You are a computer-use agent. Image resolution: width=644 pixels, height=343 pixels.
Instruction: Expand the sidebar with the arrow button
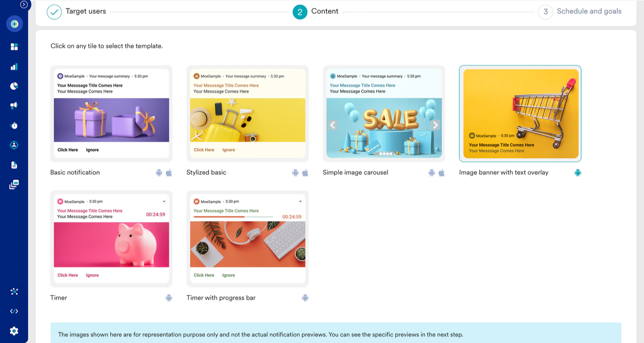24,5
